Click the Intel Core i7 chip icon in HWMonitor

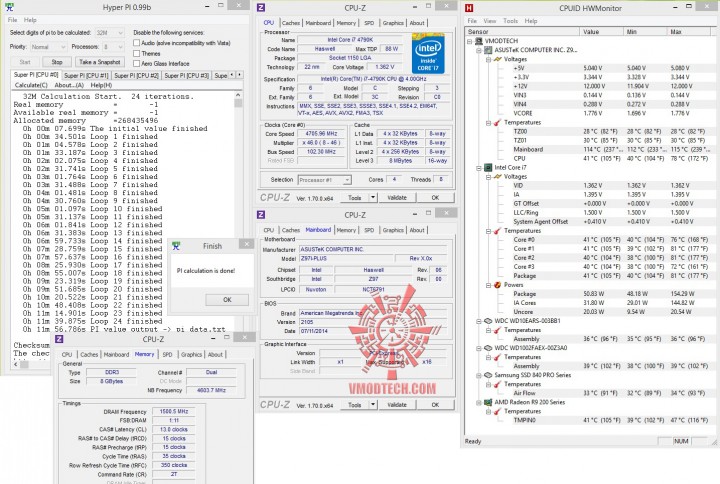488,168
